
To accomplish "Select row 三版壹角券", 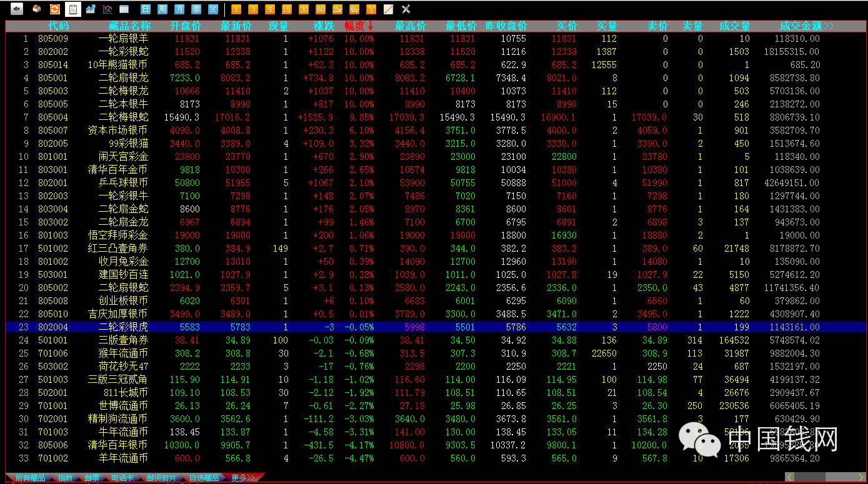I will 436,340.
